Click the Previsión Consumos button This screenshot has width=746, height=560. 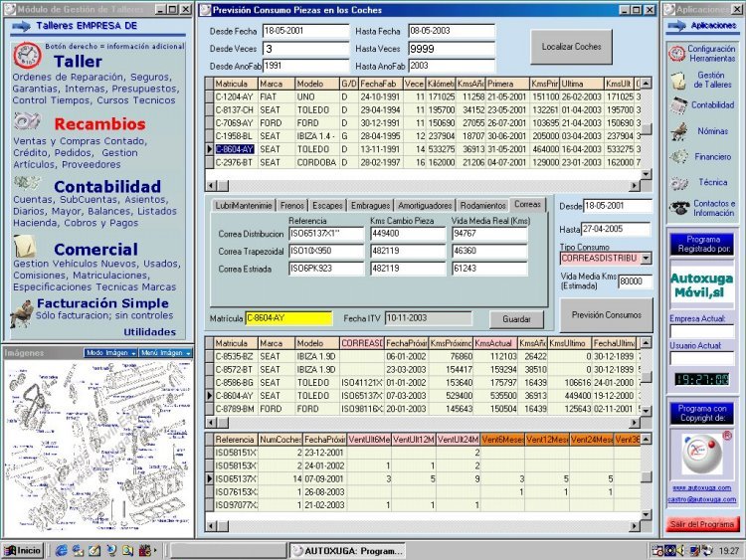606,315
